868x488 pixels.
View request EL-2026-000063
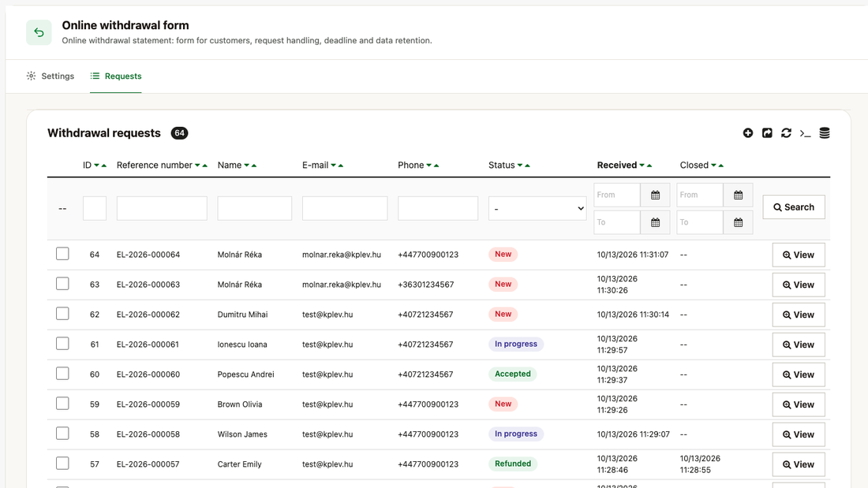coord(799,285)
